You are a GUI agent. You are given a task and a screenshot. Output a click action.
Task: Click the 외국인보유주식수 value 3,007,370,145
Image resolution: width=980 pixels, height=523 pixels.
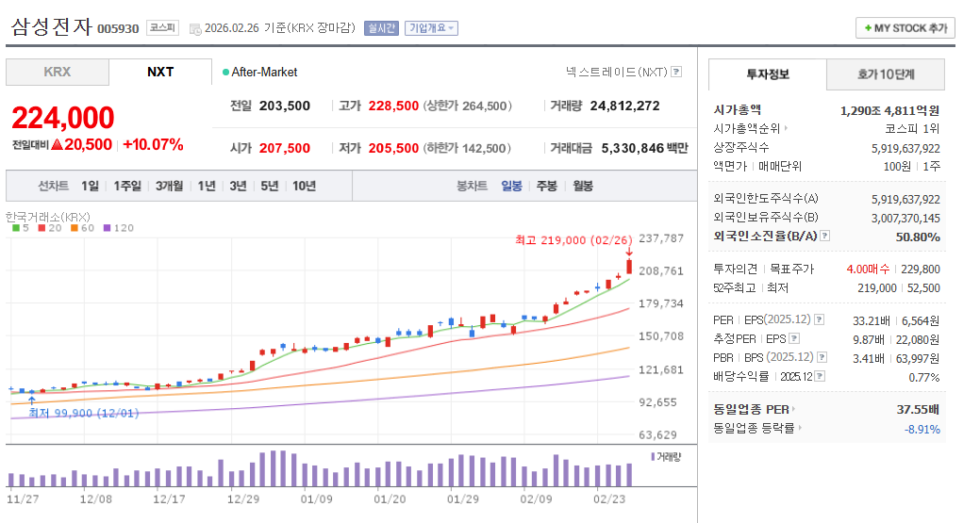(905, 218)
